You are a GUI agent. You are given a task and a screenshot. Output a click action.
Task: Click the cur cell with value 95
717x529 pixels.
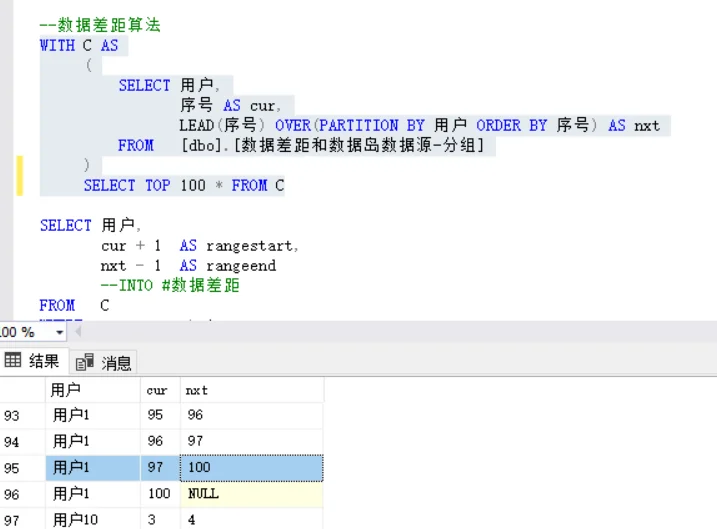[x=161, y=415]
